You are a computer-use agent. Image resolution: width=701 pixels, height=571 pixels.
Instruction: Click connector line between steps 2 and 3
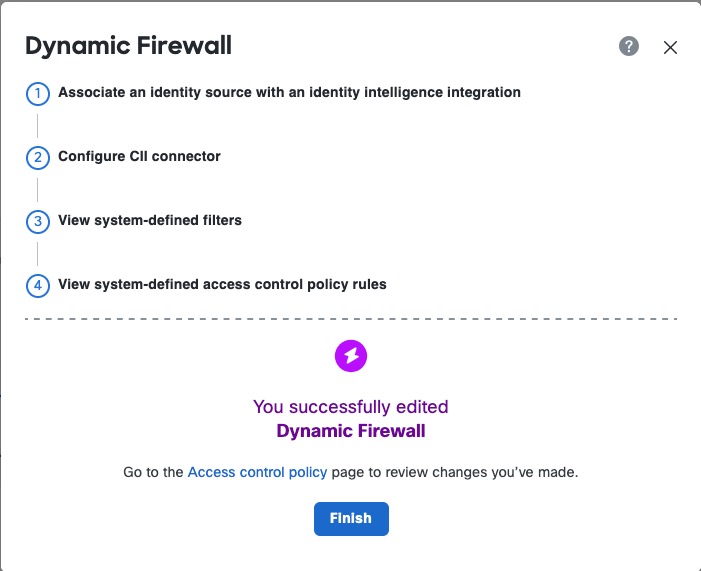pos(37,190)
